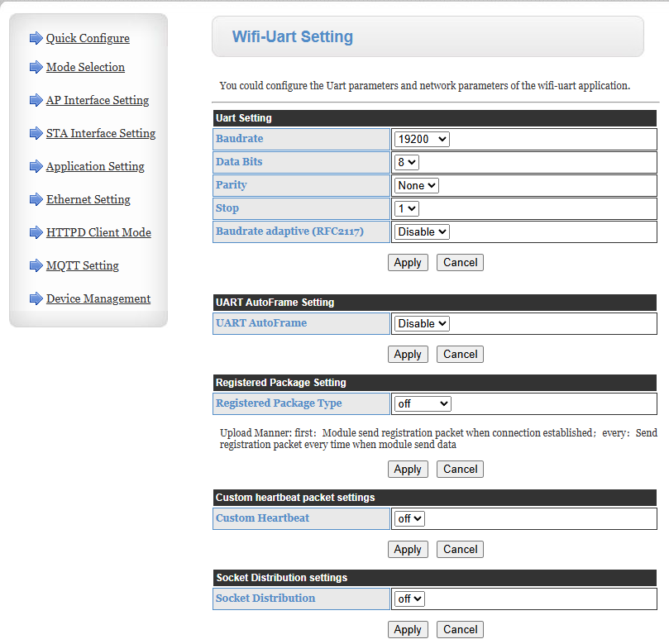
Task: Apply the Uart Setting changes
Action: pyautogui.click(x=408, y=262)
